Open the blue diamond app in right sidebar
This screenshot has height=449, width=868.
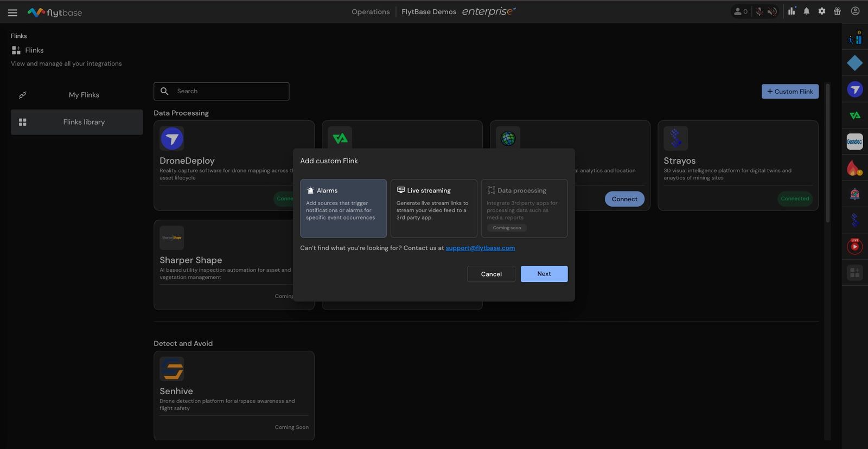pyautogui.click(x=855, y=63)
